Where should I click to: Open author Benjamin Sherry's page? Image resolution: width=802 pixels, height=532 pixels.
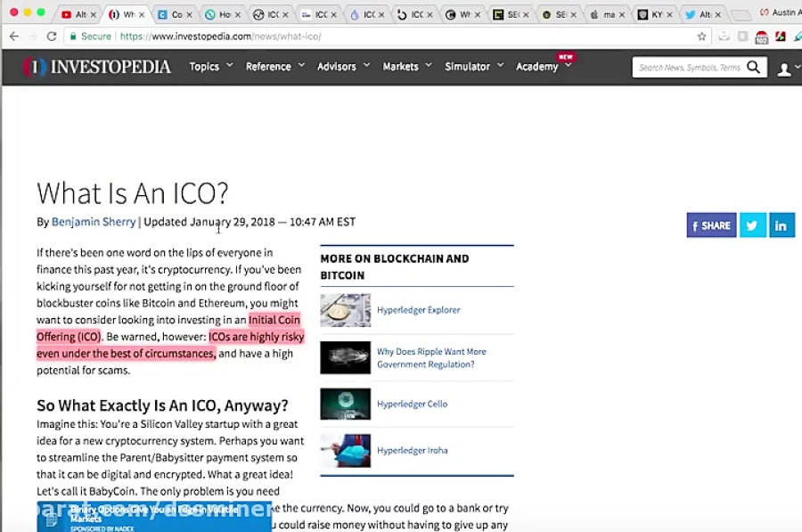94,222
